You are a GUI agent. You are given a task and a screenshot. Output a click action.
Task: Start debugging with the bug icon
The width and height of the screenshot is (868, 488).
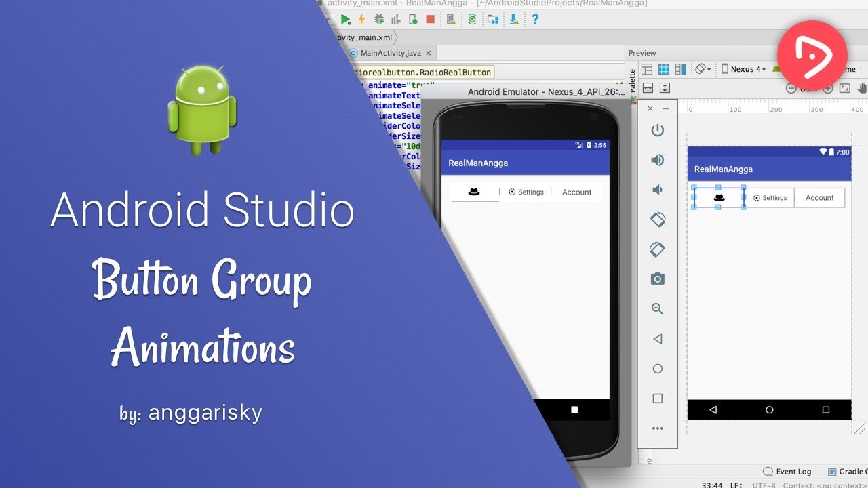(380, 19)
